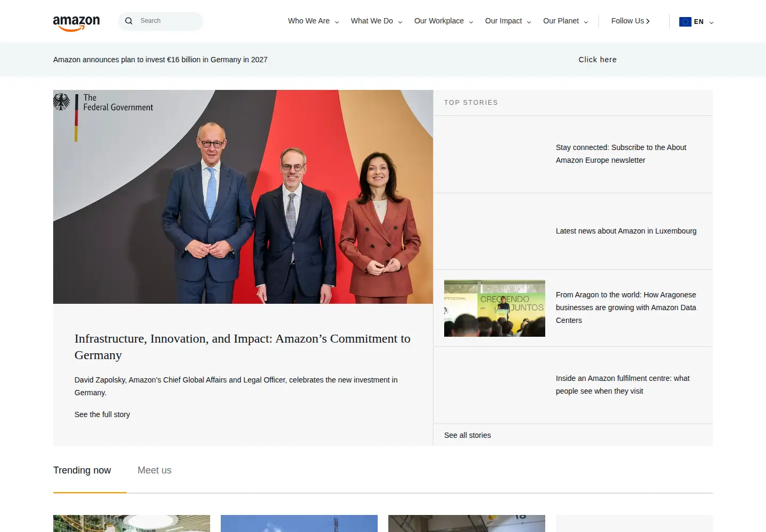Open the 'Infrastructure, Innovation, and Impact' headline
Screen dimensions: 766x532
click(243, 347)
